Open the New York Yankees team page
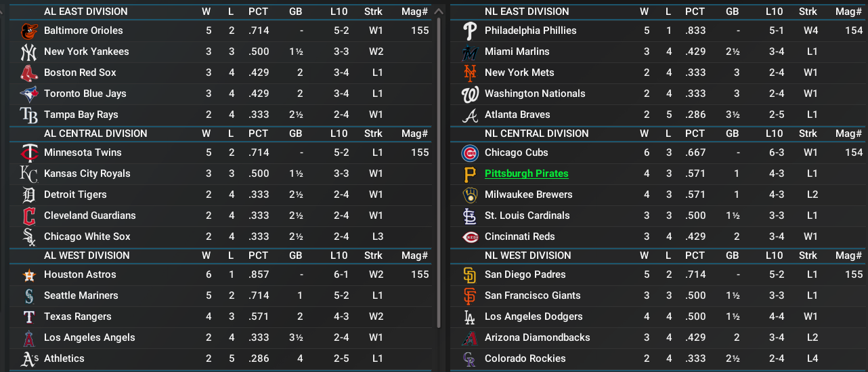Viewport: 868px width, 372px height. (86, 51)
